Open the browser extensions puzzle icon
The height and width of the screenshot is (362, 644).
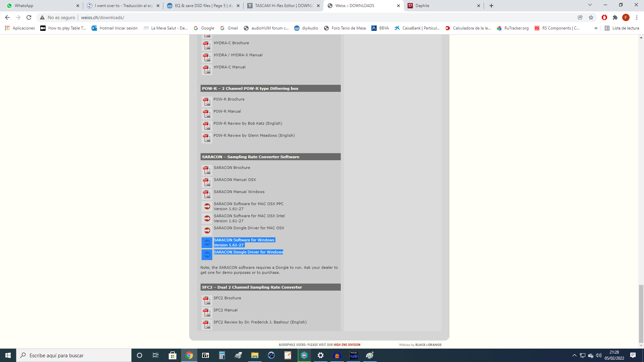pyautogui.click(x=615, y=17)
